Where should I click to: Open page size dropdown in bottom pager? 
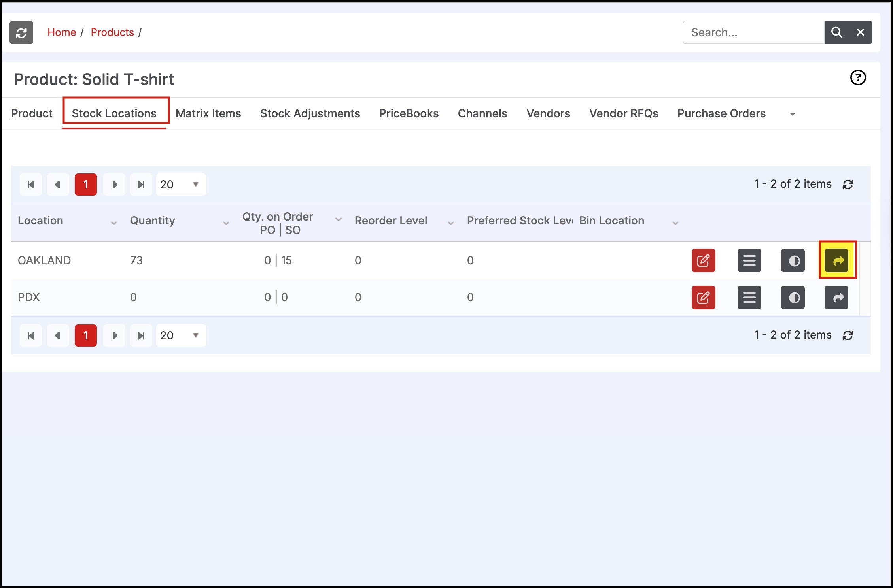click(181, 335)
